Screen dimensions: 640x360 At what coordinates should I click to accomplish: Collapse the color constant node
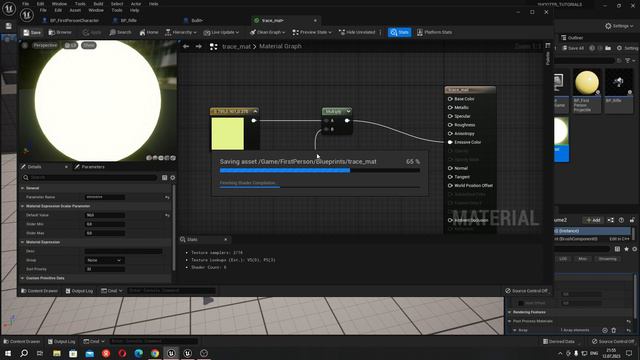tap(256, 111)
